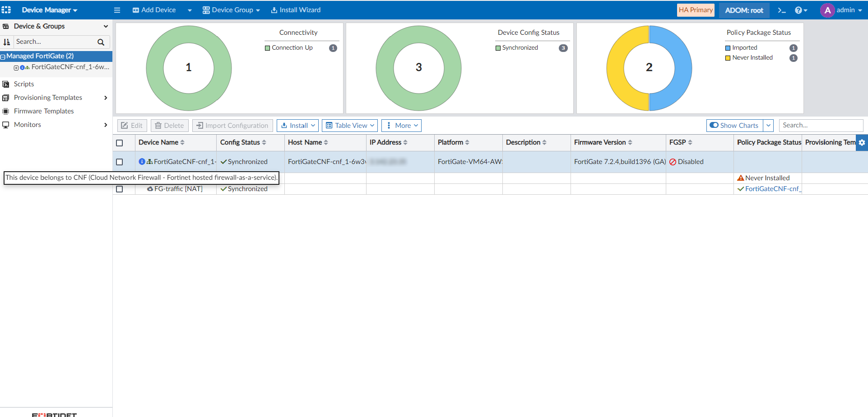Click the column settings gear icon
The height and width of the screenshot is (417, 868).
pos(862,143)
